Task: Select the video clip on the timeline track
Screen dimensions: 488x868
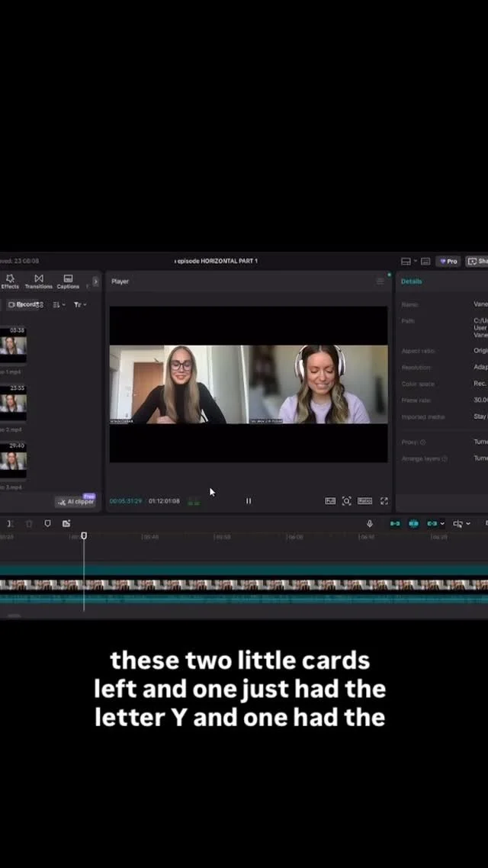Action: pyautogui.click(x=244, y=584)
